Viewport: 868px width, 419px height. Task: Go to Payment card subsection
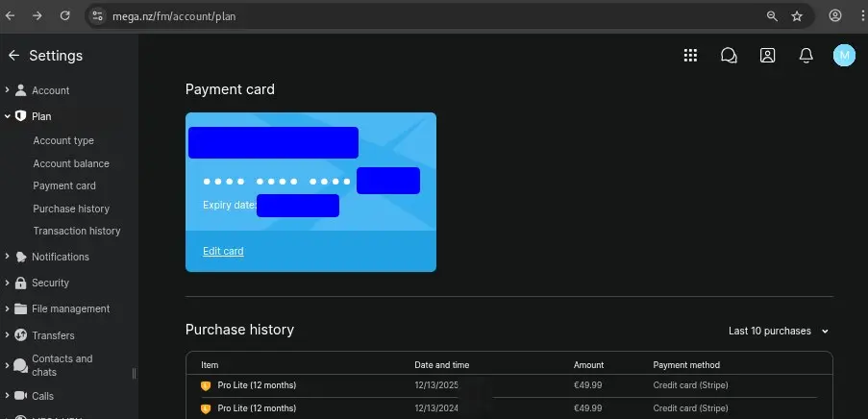point(64,186)
